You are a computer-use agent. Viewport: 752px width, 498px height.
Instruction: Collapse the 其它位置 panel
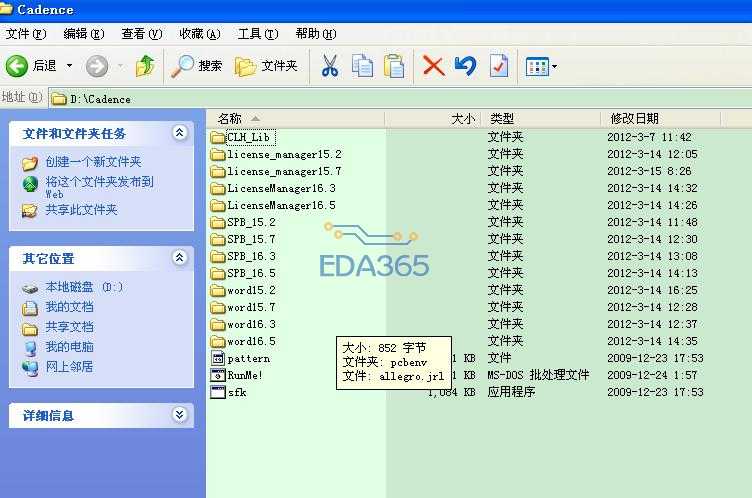179,258
